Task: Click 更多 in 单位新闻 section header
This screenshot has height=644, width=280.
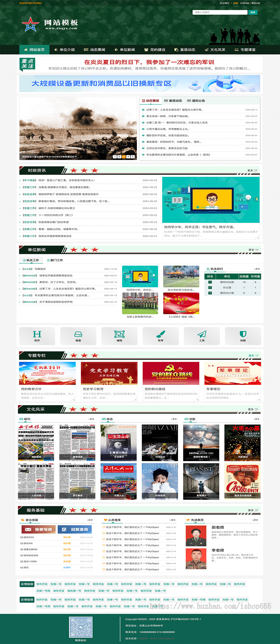Action: click(253, 250)
